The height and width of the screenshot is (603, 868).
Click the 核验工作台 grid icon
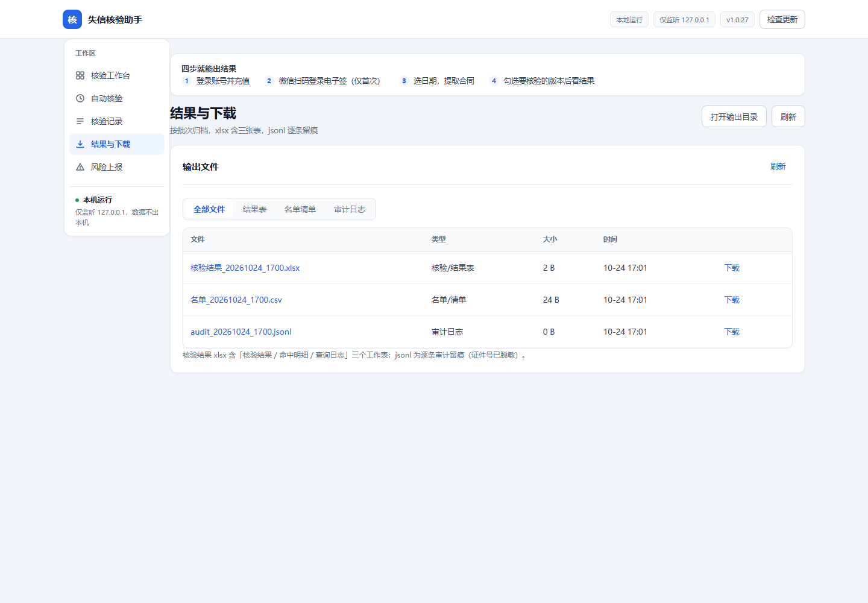pyautogui.click(x=80, y=75)
